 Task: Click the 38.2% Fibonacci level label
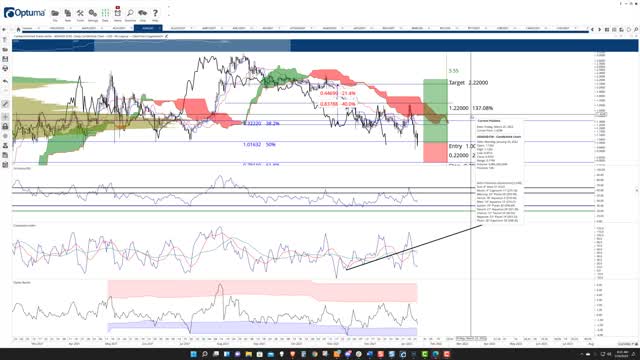[x=262, y=123]
